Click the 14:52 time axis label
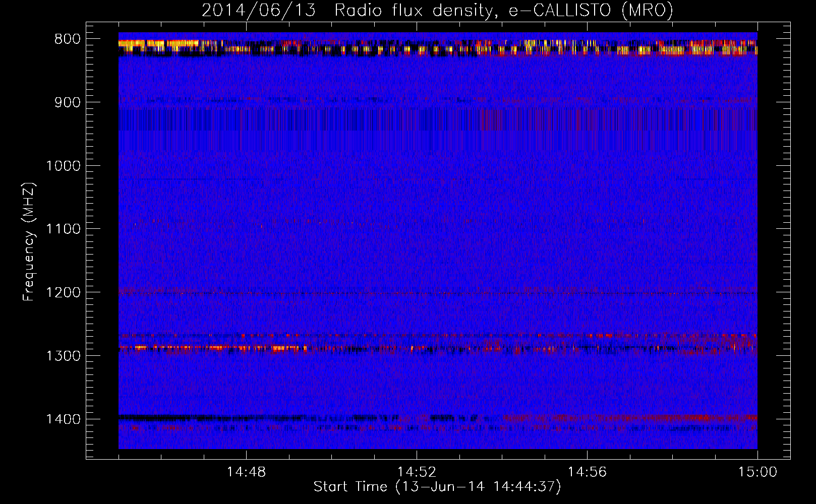 417,472
